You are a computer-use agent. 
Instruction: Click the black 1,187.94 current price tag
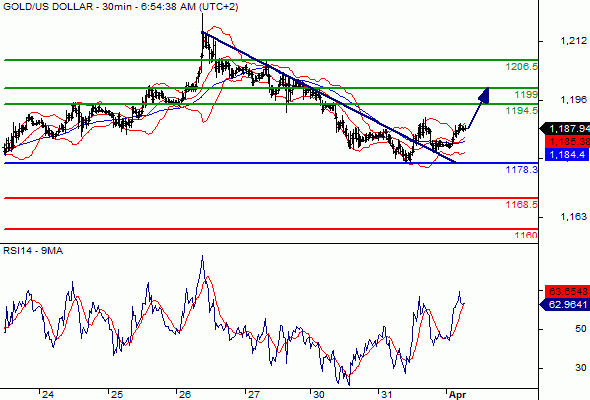point(565,129)
